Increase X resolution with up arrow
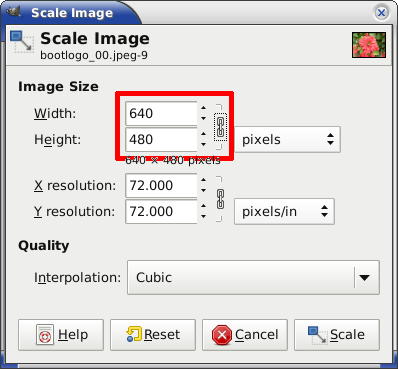The width and height of the screenshot is (398, 369). tap(203, 180)
